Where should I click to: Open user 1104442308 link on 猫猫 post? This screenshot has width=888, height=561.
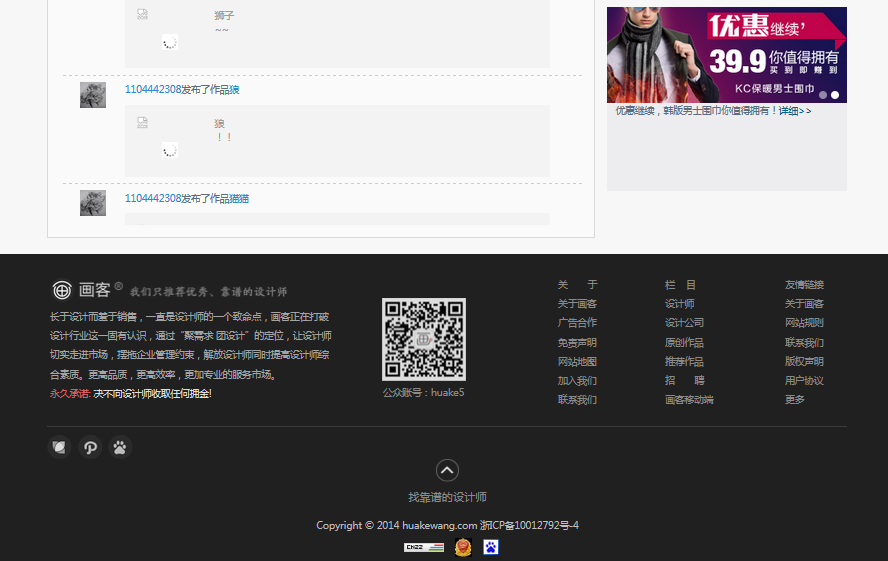tap(153, 199)
